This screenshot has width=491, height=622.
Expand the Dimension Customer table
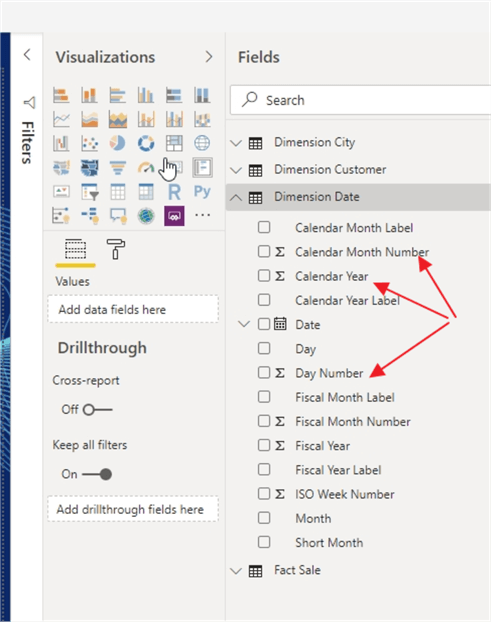point(236,170)
